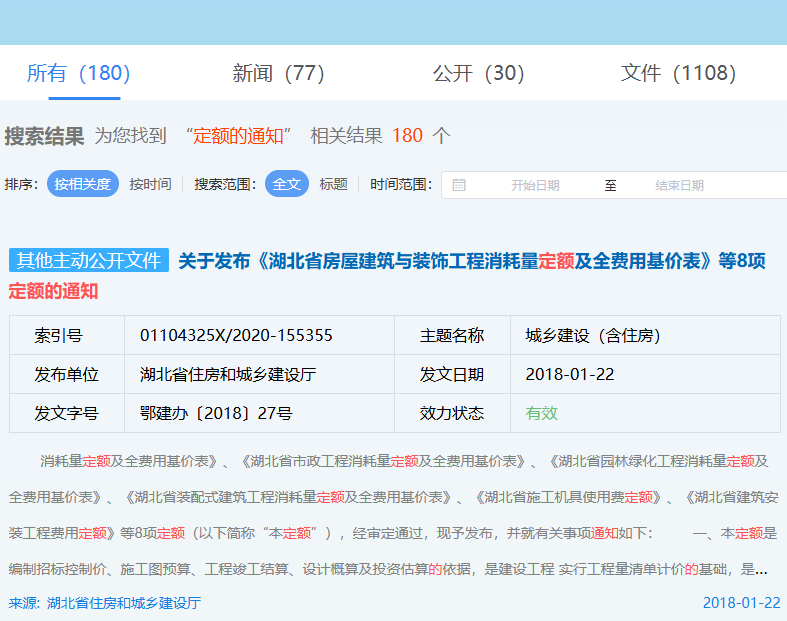
Task: Click the 开始日期 start date field
Action: click(535, 185)
